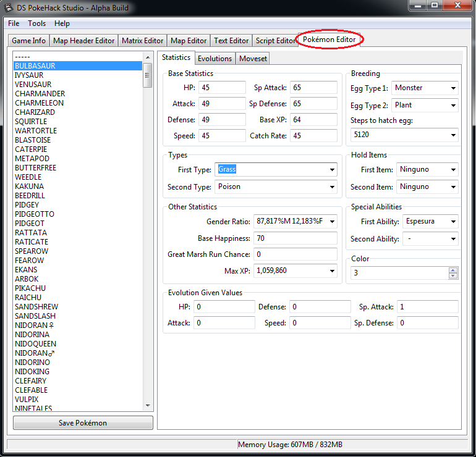Select the Statistics sub-tab
Screen dimensions: 476x457
pyautogui.click(x=176, y=57)
